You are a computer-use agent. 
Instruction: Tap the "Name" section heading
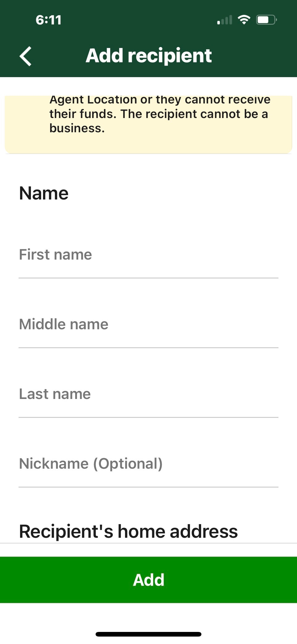tap(44, 193)
